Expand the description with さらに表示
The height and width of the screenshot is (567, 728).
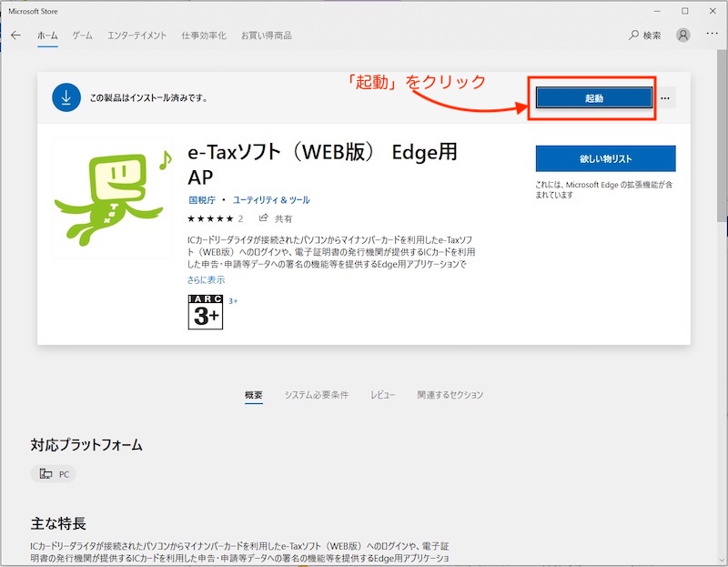207,279
